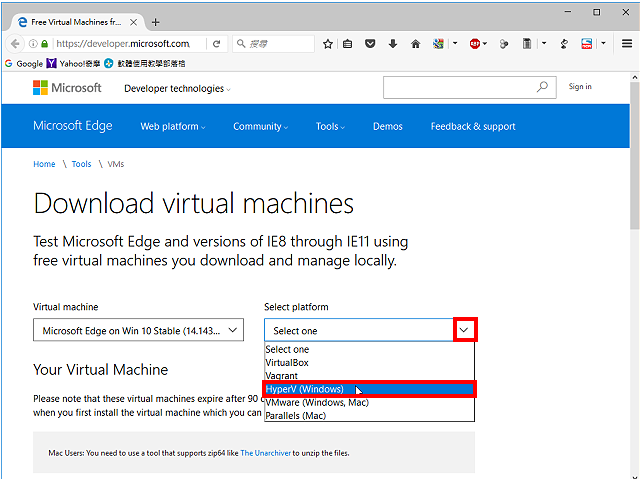Open the third bookmark with blue round icon
Image resolution: width=640 pixels, height=479 pixels.
click(145, 64)
